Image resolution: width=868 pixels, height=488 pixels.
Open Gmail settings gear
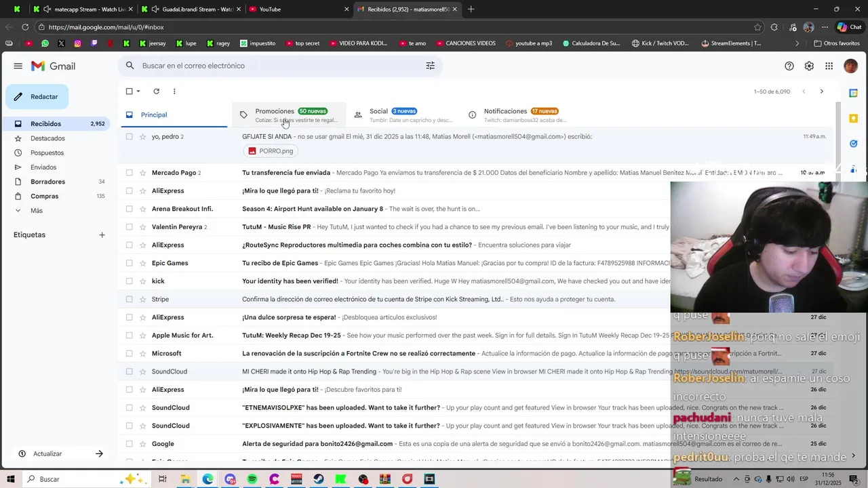pyautogui.click(x=809, y=66)
